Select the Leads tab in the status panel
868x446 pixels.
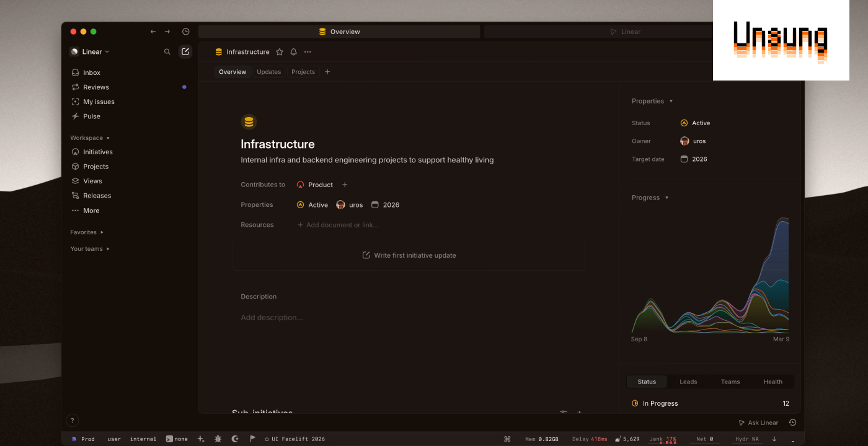(688, 382)
